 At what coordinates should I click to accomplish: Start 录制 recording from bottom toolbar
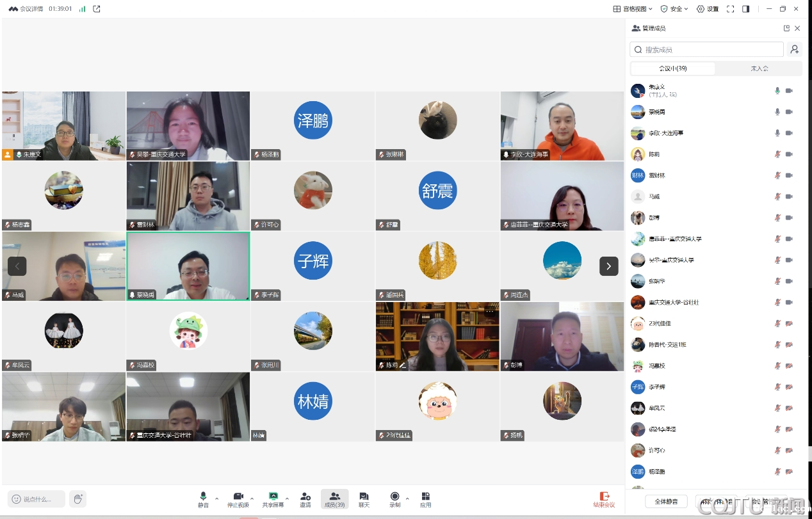pos(394,499)
